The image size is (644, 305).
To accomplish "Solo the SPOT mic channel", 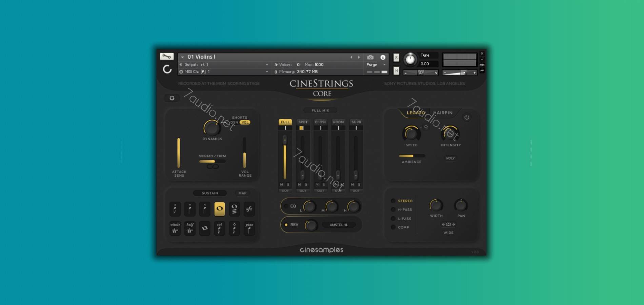I will [x=306, y=185].
